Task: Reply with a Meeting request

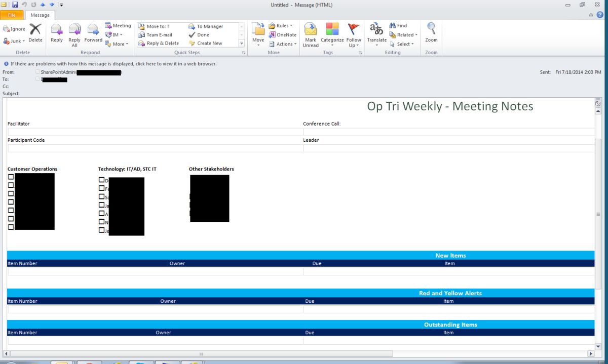Action: (x=118, y=26)
